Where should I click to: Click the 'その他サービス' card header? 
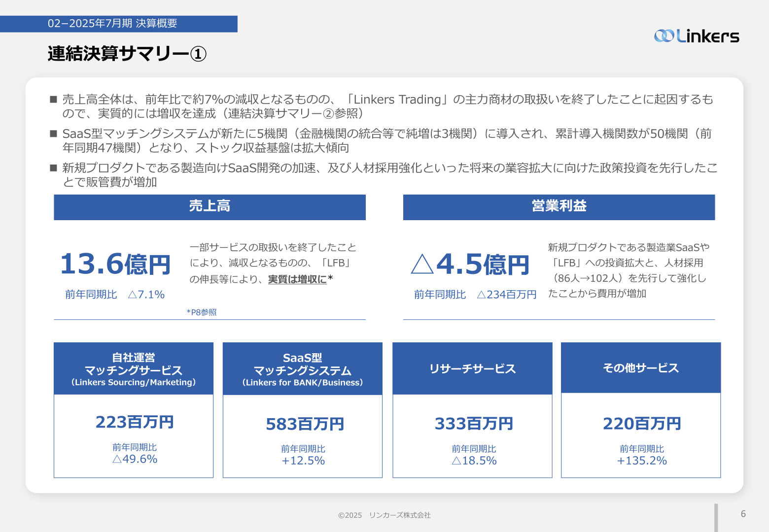pos(641,368)
